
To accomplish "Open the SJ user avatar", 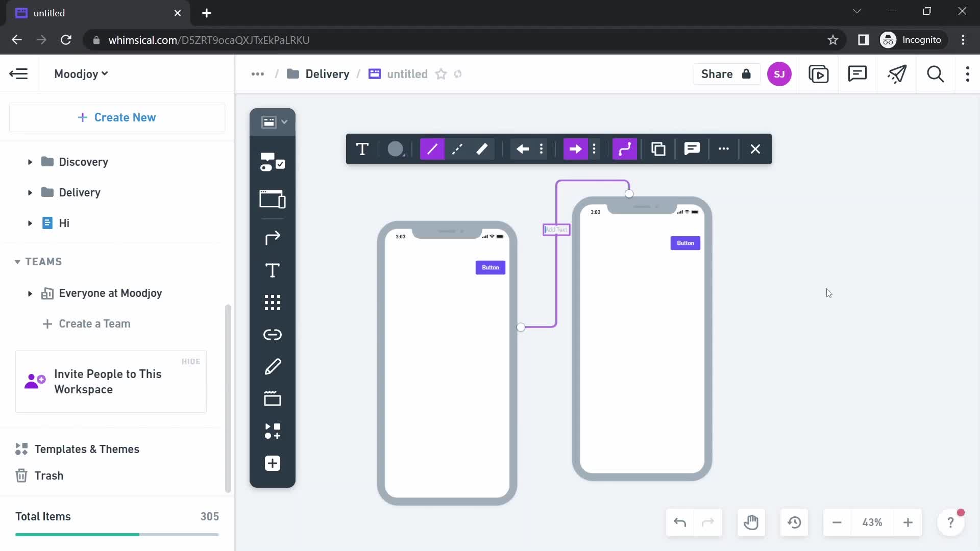I will click(x=779, y=74).
